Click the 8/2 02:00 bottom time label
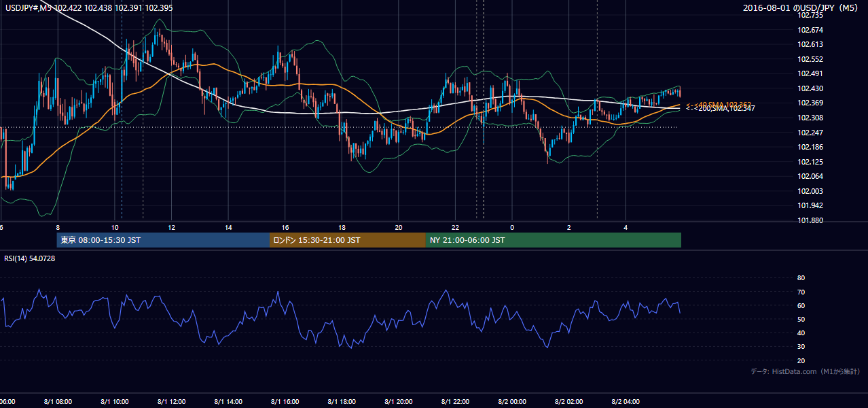868x408 pixels. pyautogui.click(x=568, y=402)
